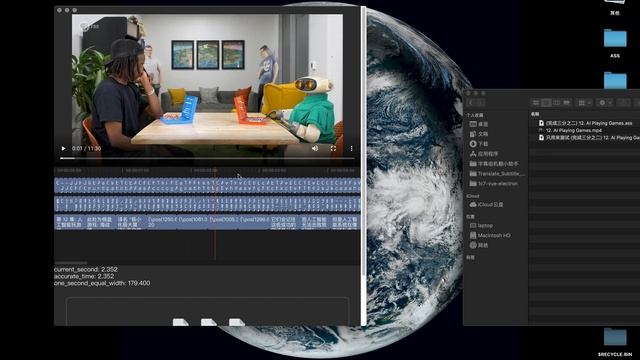The image size is (640, 360).
Task: Open the video player's three-dot options menu
Action: pyautogui.click(x=351, y=149)
